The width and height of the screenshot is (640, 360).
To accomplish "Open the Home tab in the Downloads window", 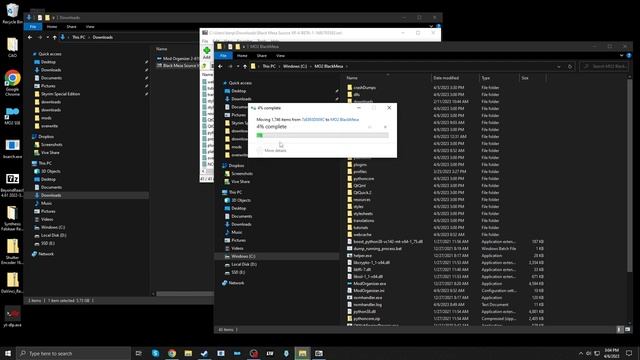I will tap(52, 27).
